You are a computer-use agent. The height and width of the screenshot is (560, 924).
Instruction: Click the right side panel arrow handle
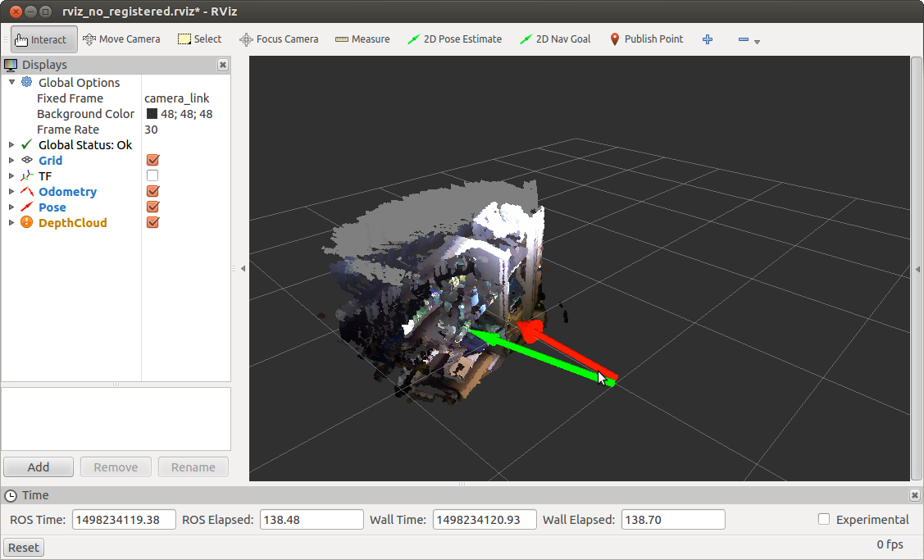pyautogui.click(x=917, y=269)
